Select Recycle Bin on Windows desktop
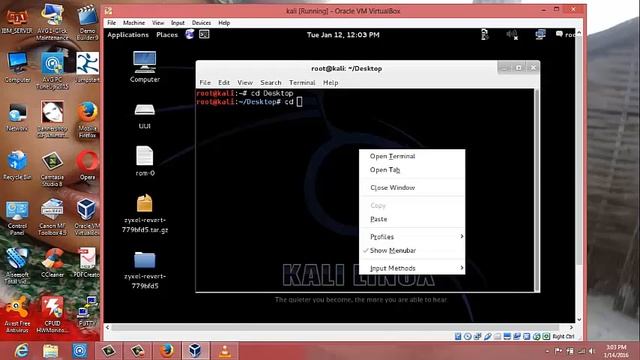 click(17, 165)
